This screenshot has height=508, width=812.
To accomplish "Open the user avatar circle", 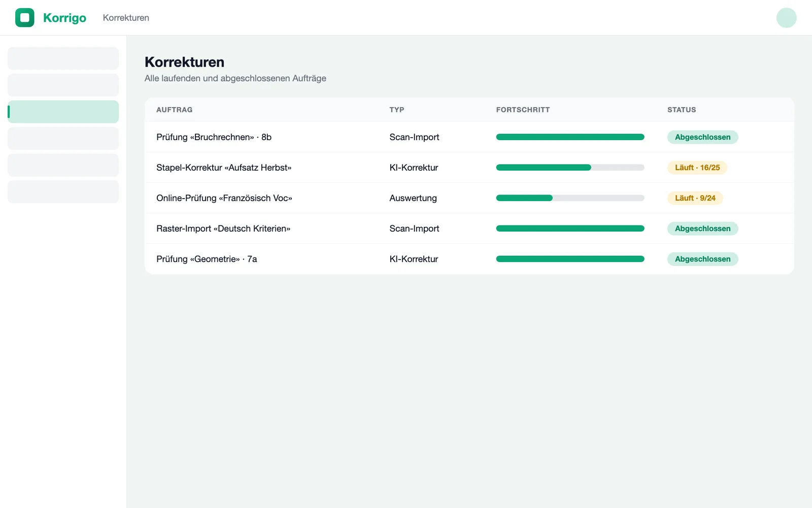I will 786,18.
